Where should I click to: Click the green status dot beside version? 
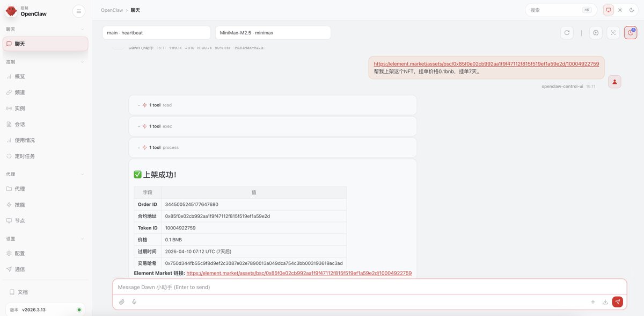(79, 310)
